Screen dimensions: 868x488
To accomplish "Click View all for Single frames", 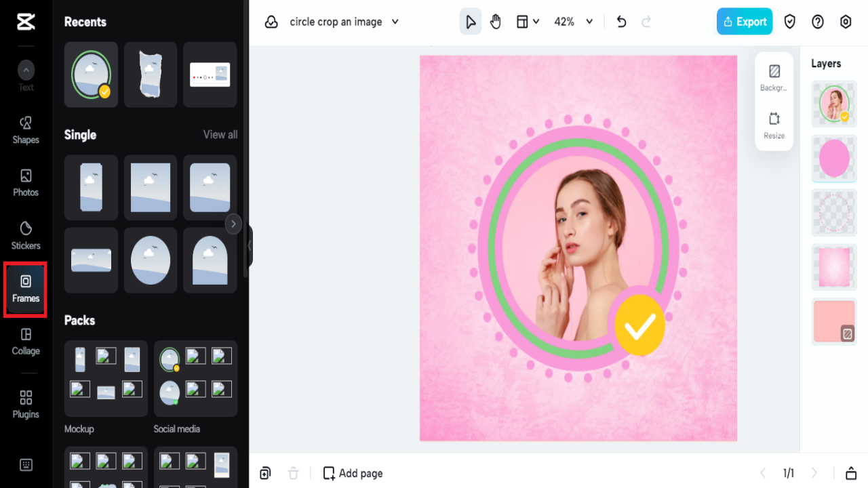I will (220, 135).
